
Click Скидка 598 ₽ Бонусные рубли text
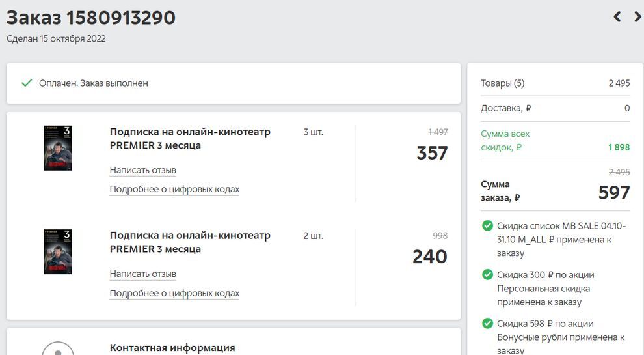coord(561,337)
